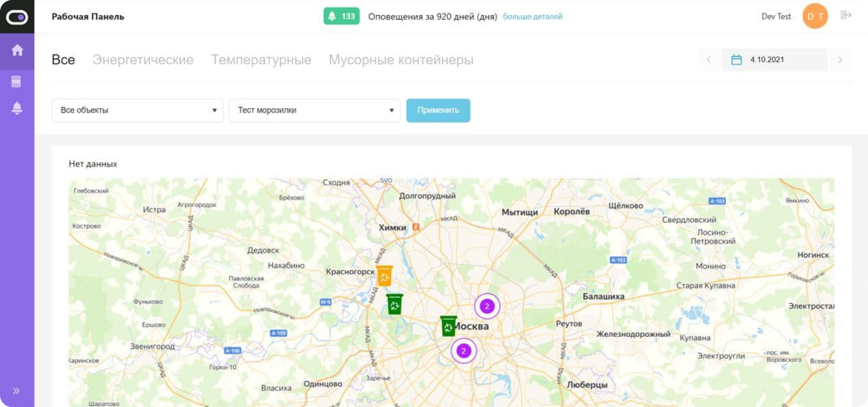
Task: Click the orange DT user avatar
Action: point(815,16)
